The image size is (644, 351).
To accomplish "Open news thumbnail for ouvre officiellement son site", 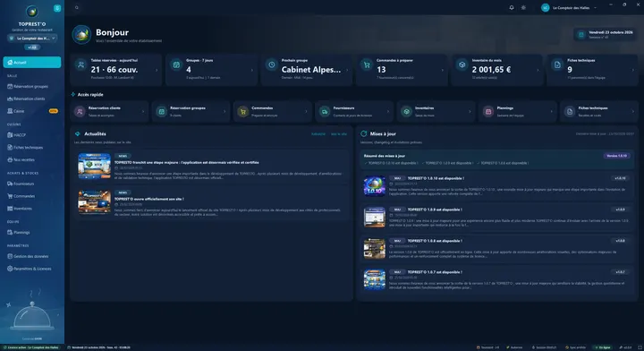I will click(95, 202).
